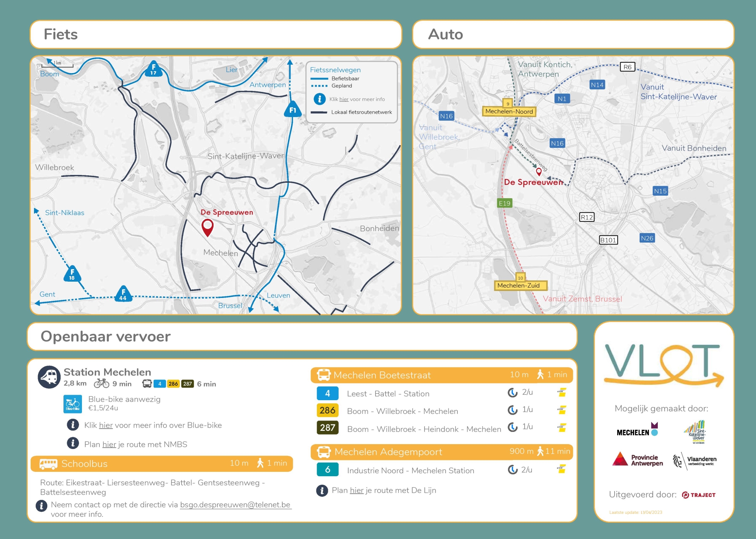Click the Station Mechelen train icon
Image resolution: width=756 pixels, height=539 pixels.
click(x=49, y=377)
